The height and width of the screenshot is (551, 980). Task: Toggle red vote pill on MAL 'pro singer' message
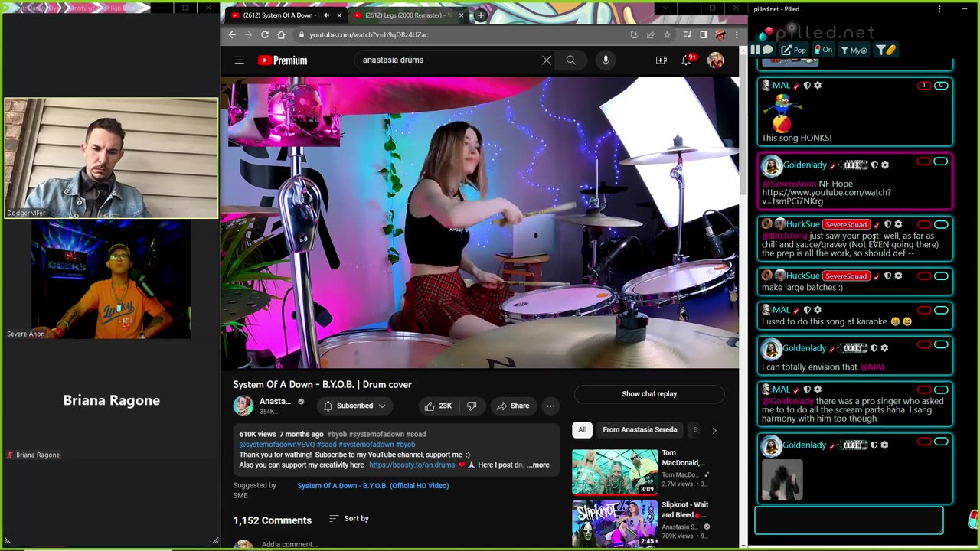coord(924,390)
